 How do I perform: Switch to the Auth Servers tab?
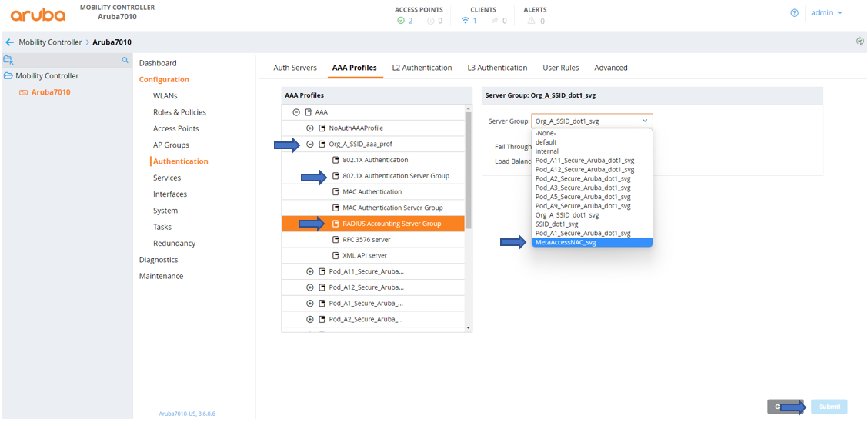[295, 68]
